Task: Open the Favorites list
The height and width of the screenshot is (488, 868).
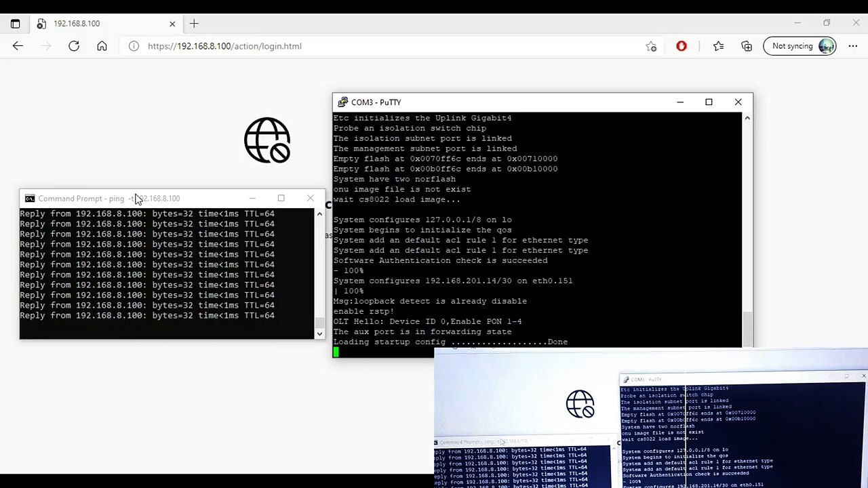Action: [718, 46]
